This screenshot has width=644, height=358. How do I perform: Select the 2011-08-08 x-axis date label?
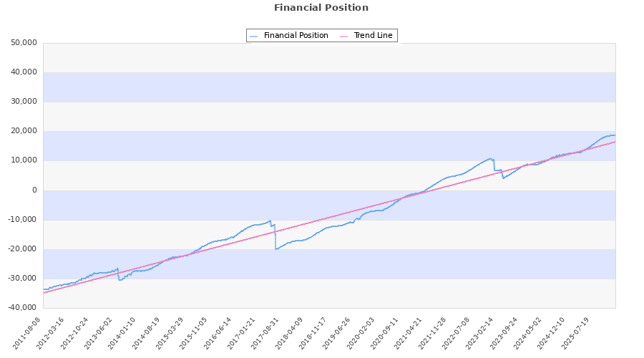pos(29,331)
